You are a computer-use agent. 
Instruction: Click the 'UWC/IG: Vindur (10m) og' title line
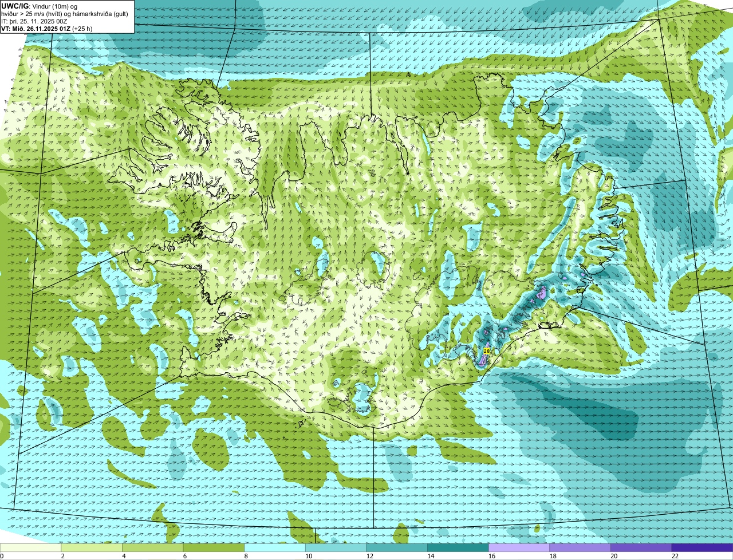40,6
